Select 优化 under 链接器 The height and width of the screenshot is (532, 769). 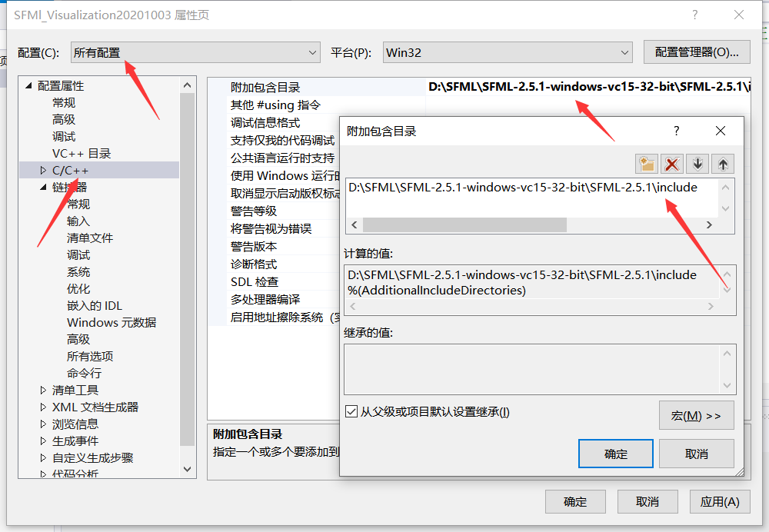(x=78, y=289)
